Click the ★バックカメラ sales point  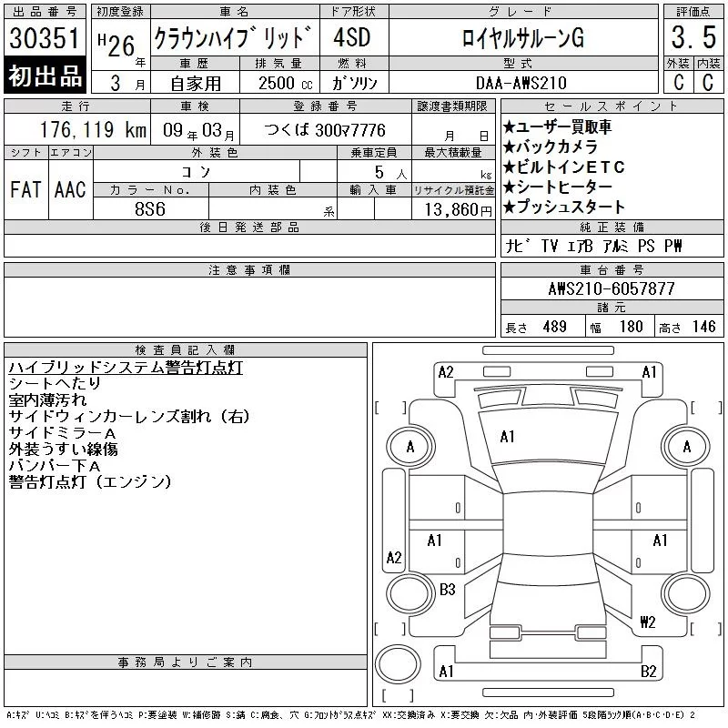(x=550, y=147)
